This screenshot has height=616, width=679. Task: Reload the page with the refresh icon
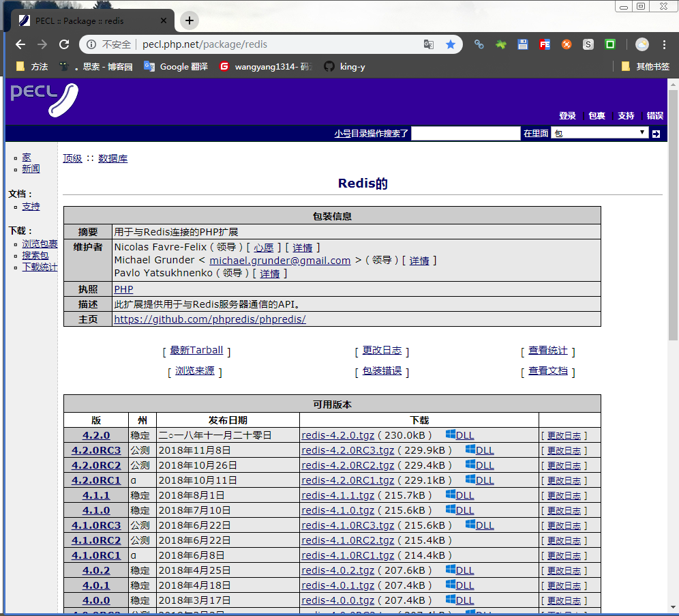(64, 44)
